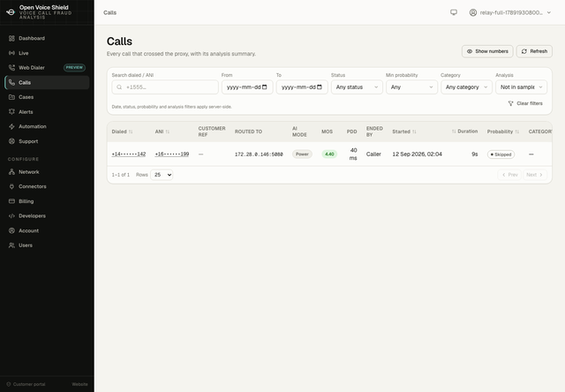Open the Any status dropdown
565x392 pixels.
[357, 87]
